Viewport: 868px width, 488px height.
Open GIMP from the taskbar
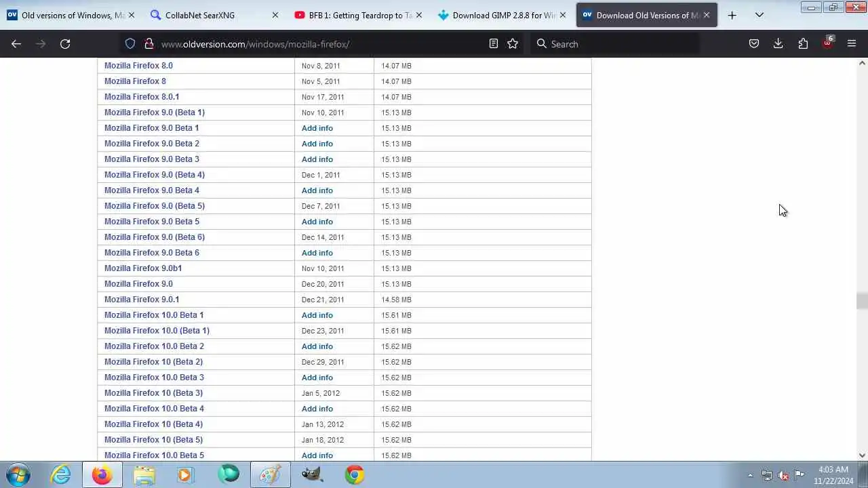[x=313, y=474]
